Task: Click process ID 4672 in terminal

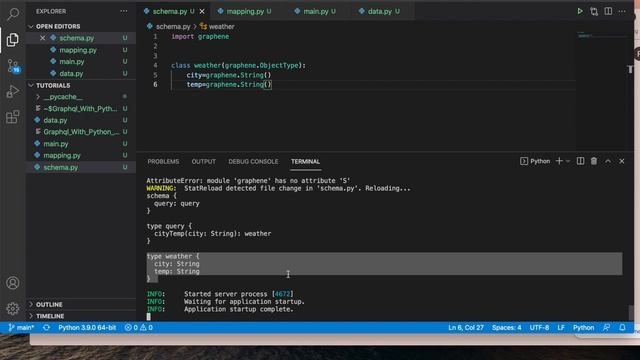Action: tap(282, 294)
